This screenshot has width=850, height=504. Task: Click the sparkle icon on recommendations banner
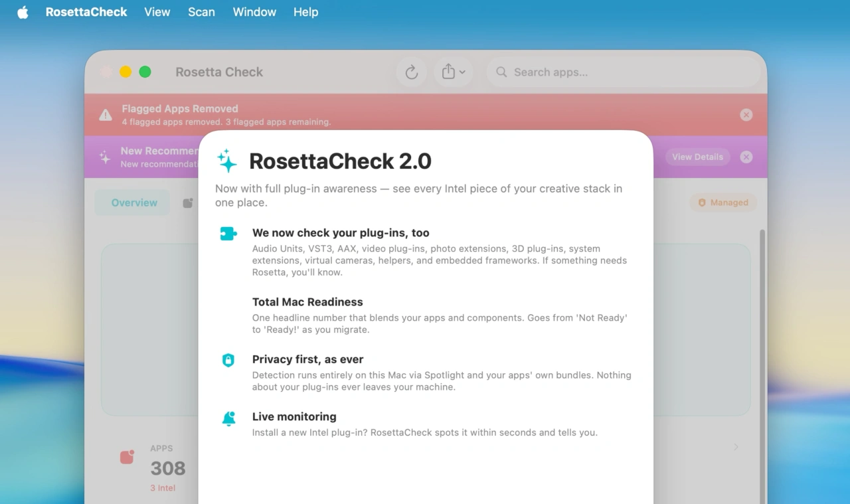click(x=105, y=157)
